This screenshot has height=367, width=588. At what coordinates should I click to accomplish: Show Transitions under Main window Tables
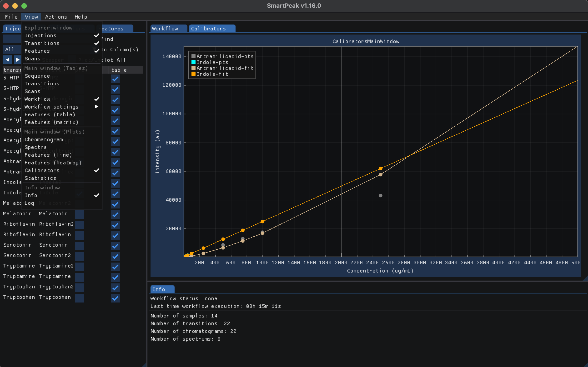(61, 84)
